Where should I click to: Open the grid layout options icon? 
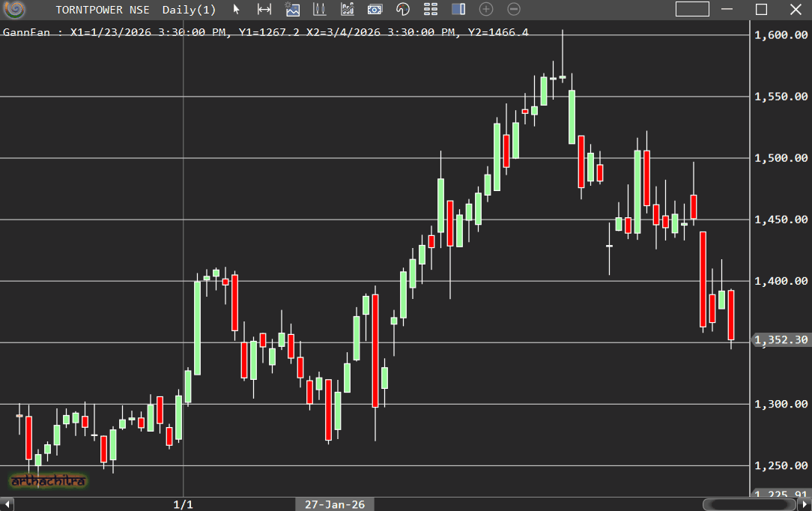[431, 10]
